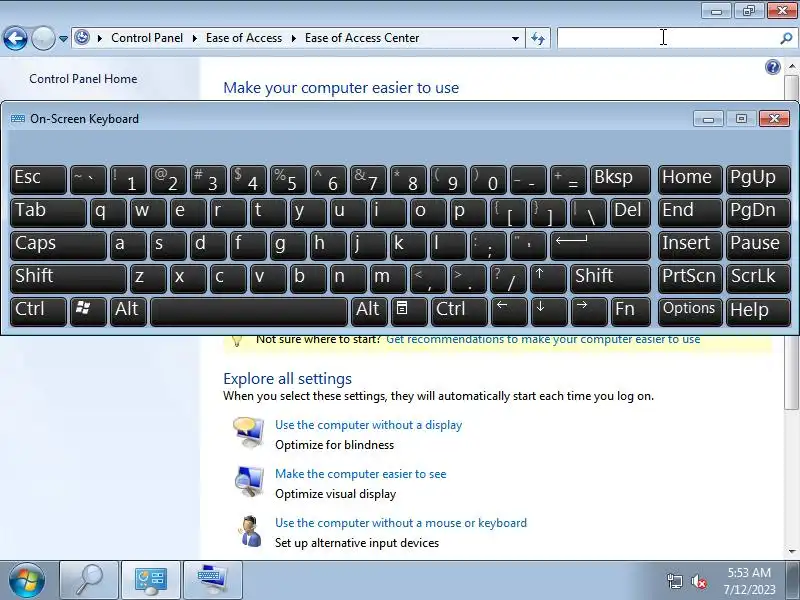Click the 'Make the computer easier to see' icon
Screen dimensions: 800x600
tap(248, 481)
